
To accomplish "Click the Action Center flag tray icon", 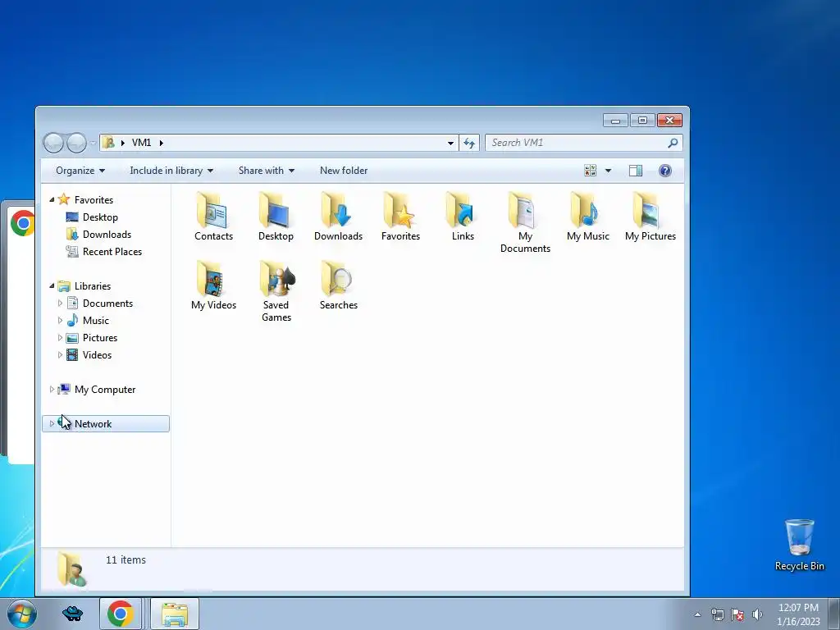I will click(737, 614).
